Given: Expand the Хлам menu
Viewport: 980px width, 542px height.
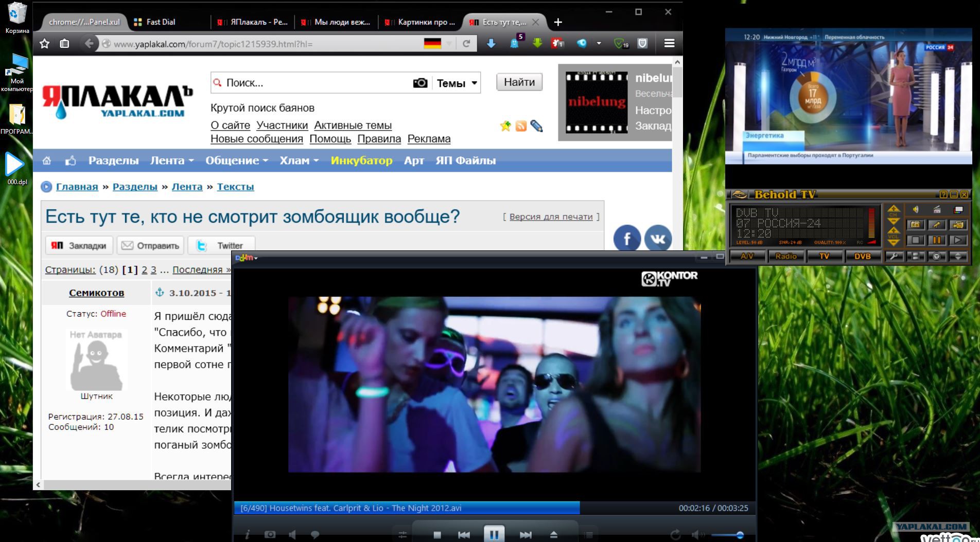Looking at the screenshot, I should pos(299,160).
